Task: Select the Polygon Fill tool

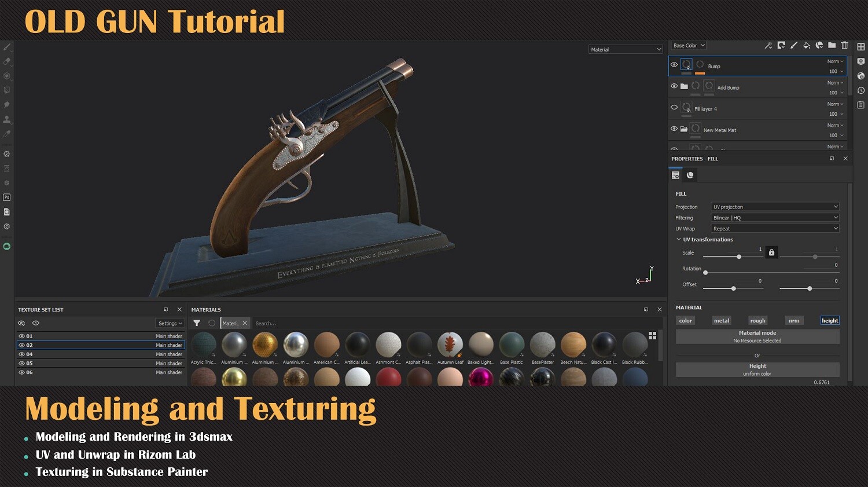Action: click(x=7, y=90)
